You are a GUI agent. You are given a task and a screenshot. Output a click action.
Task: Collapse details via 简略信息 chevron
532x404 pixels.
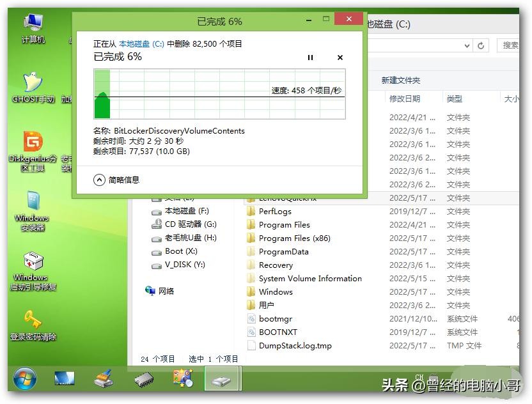coord(99,180)
